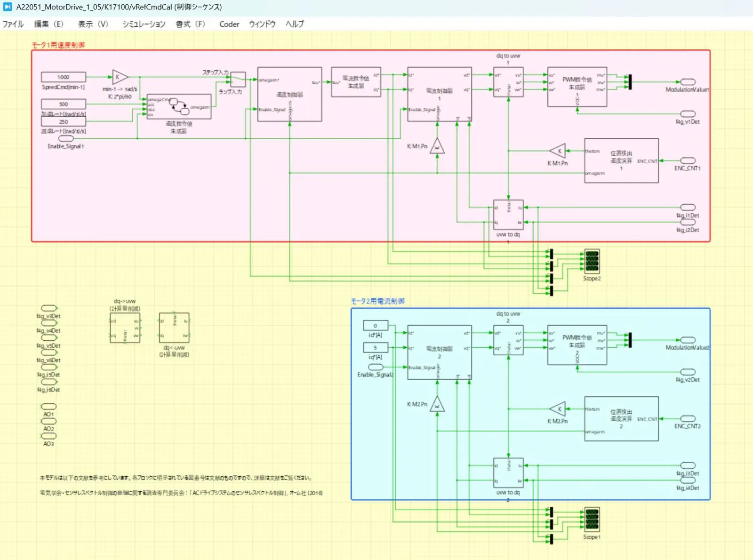Select the K M1.Pn triangle gain below current controller 1
The image size is (753, 560).
pos(437,146)
